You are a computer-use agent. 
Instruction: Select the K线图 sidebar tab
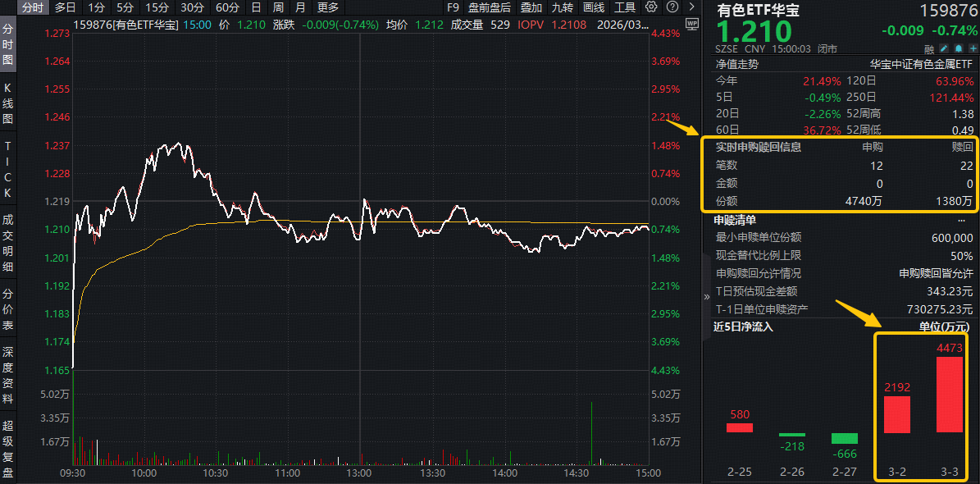pos(8,103)
